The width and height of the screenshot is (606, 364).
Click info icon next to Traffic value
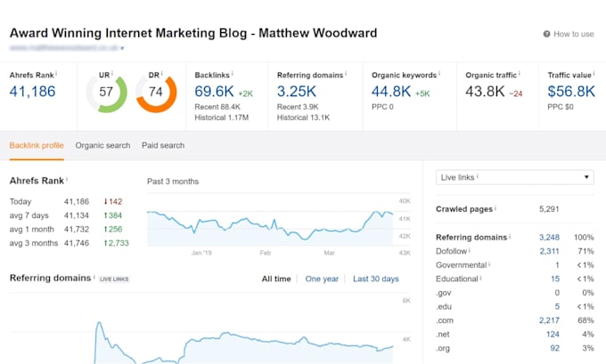594,73
